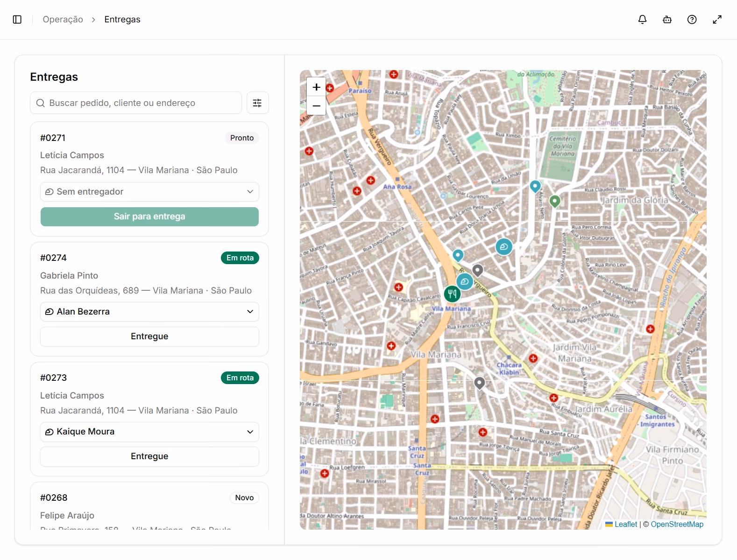Click the Em rota badge on order #0273

(240, 378)
